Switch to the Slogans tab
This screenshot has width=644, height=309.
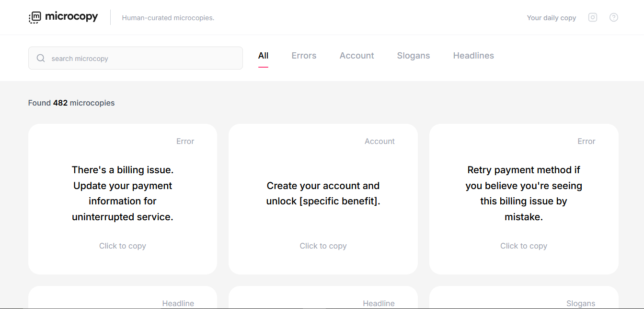413,56
